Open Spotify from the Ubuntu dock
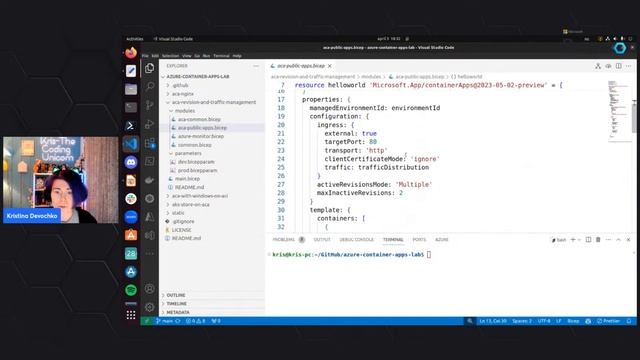 click(131, 290)
